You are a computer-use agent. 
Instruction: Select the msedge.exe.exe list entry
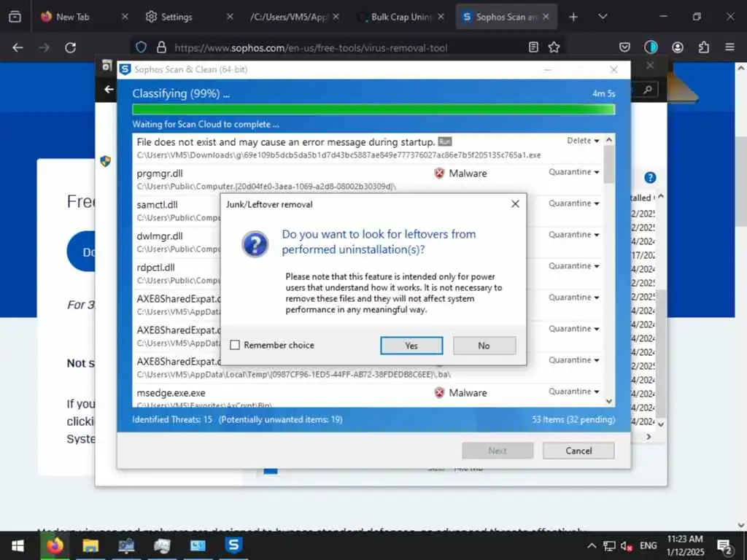(368, 396)
